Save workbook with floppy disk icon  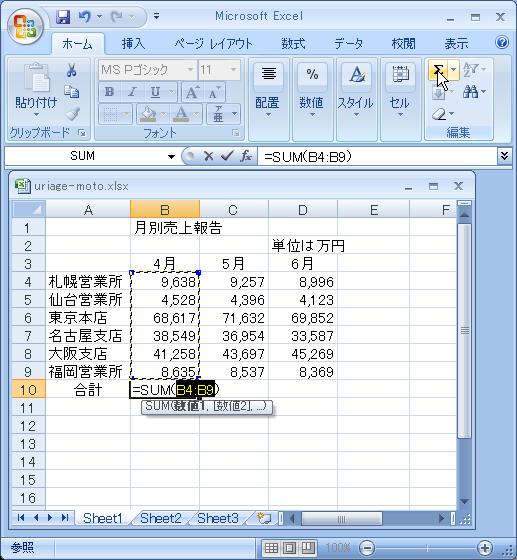point(63,17)
